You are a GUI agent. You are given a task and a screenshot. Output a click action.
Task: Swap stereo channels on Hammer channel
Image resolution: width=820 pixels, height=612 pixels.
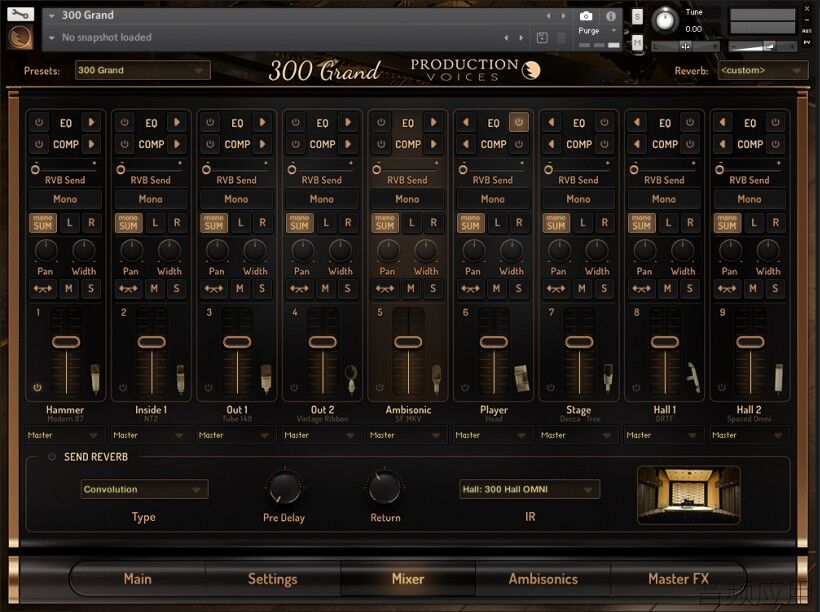click(x=42, y=289)
